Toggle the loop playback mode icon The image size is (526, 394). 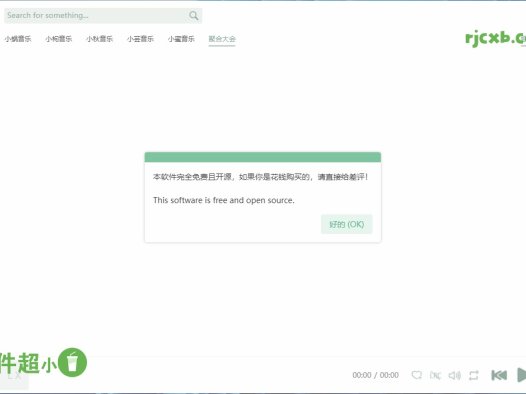pos(474,375)
